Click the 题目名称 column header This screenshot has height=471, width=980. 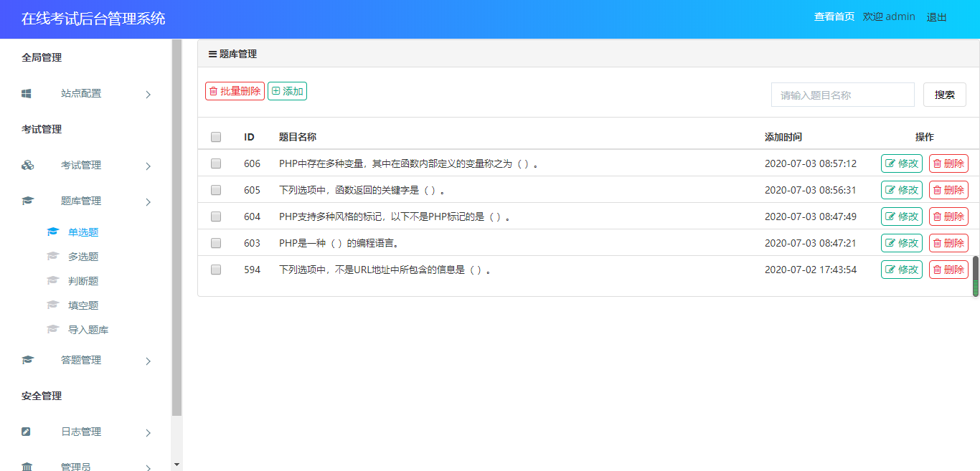click(298, 137)
